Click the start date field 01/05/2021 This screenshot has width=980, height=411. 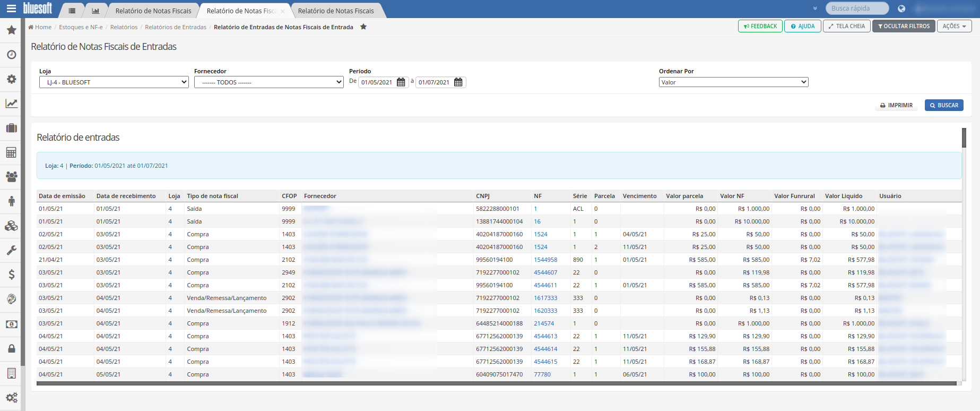point(377,82)
